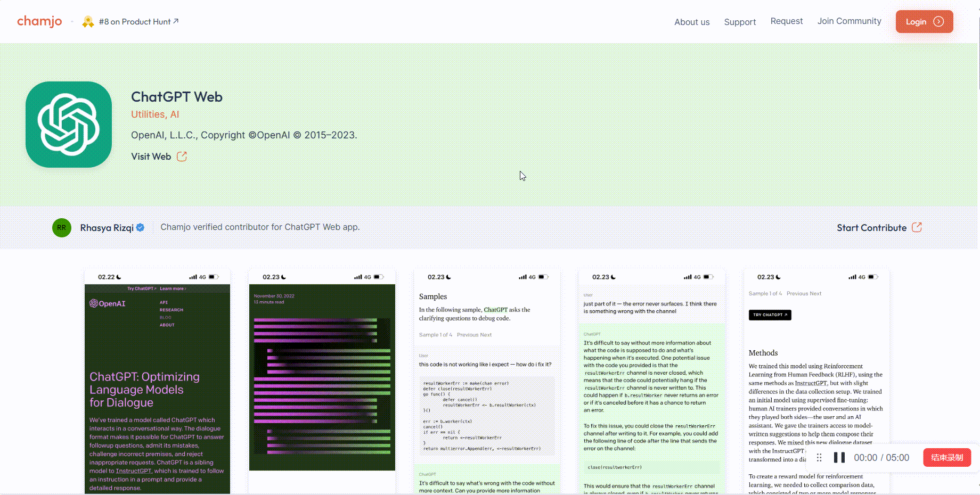The width and height of the screenshot is (980, 495).
Task: Select Join Community
Action: (x=849, y=21)
